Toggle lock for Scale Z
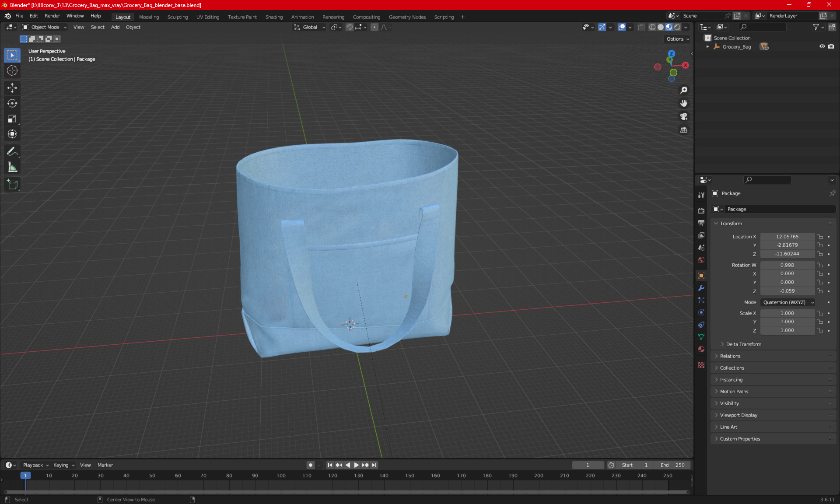 point(820,330)
